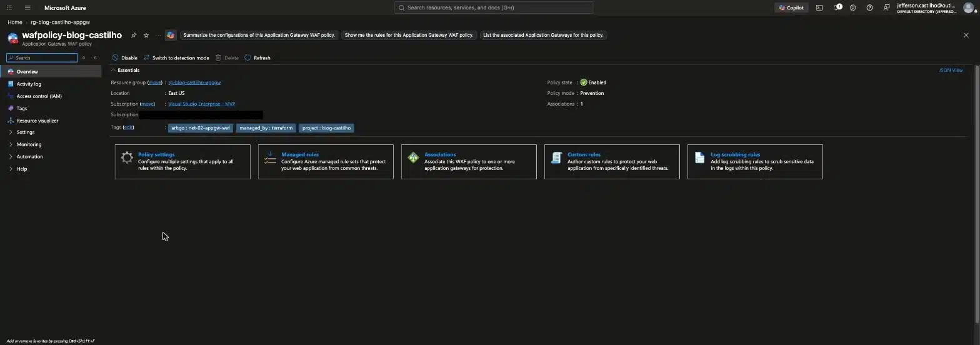Open the Policy settings card
The height and width of the screenshot is (345, 980).
(x=182, y=161)
